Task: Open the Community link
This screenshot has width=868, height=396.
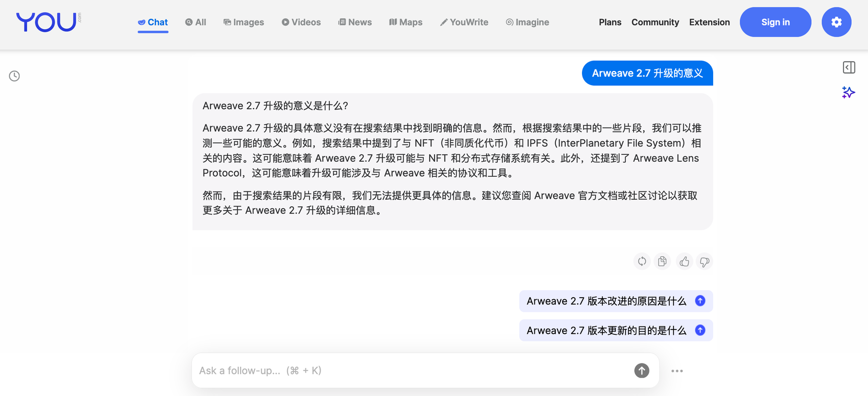Action: tap(655, 22)
